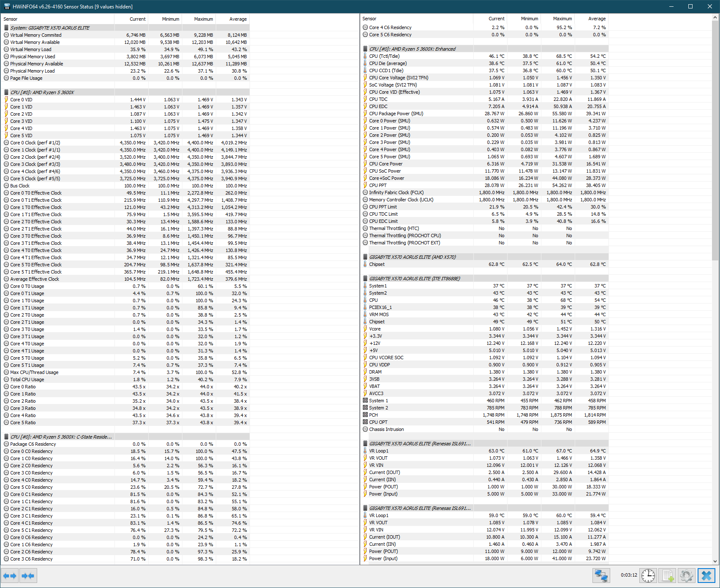Click the Minimum column header in right panel

click(524, 19)
